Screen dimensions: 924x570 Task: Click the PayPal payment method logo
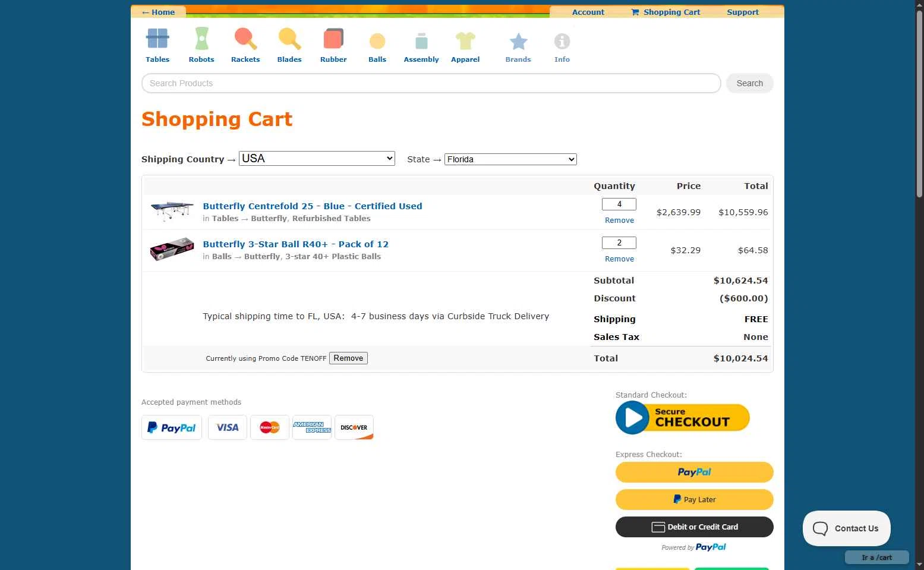pos(172,427)
